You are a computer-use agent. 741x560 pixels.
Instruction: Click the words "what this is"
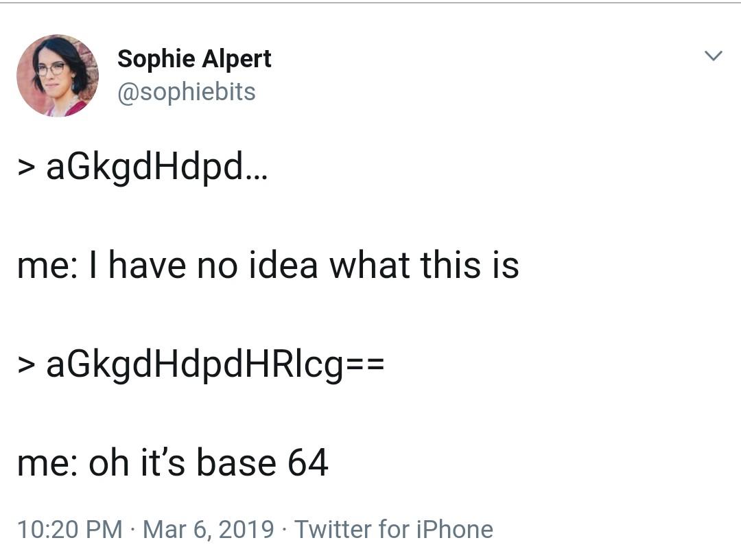pos(424,265)
